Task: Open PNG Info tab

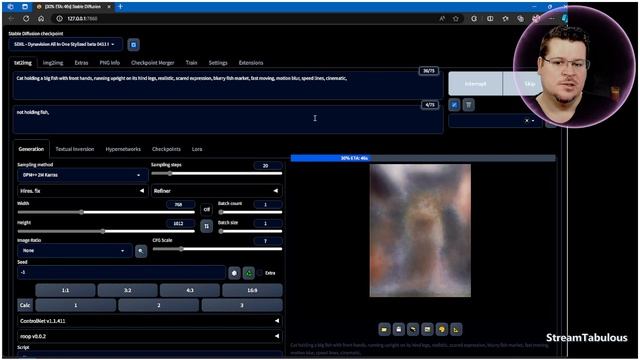Action: 110,63
